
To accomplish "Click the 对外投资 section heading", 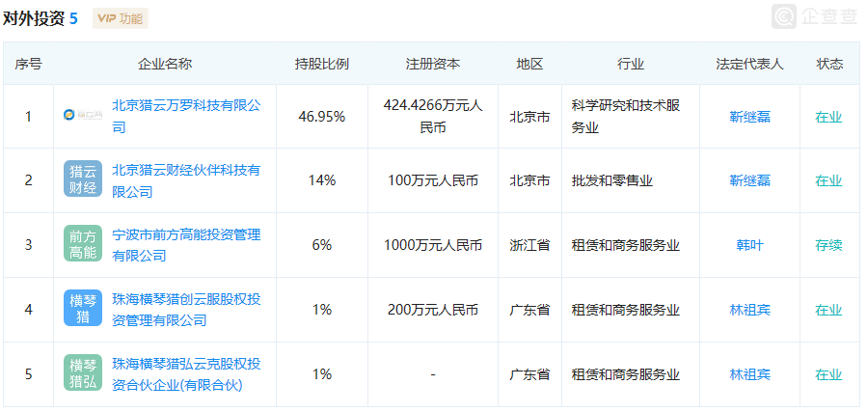I will click(x=33, y=18).
